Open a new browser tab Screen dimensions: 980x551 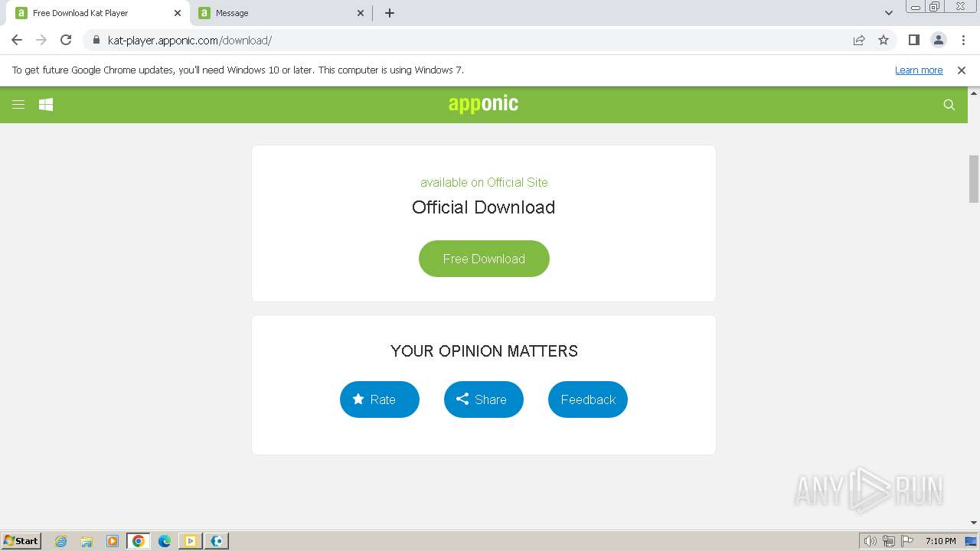390,13
